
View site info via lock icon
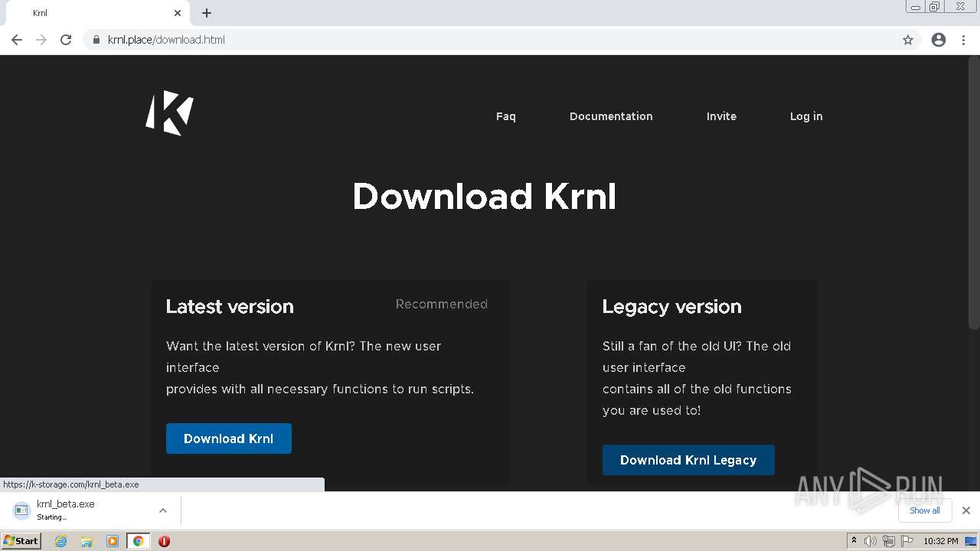[x=96, y=40]
